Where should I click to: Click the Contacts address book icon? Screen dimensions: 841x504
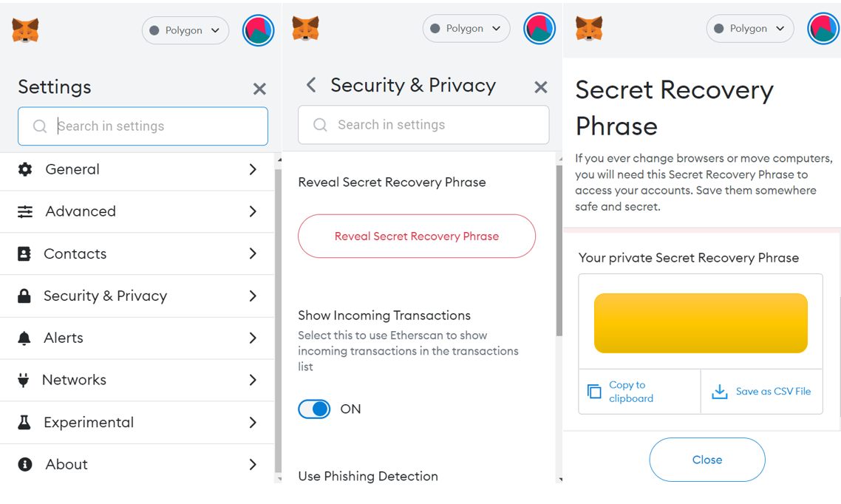pos(24,253)
